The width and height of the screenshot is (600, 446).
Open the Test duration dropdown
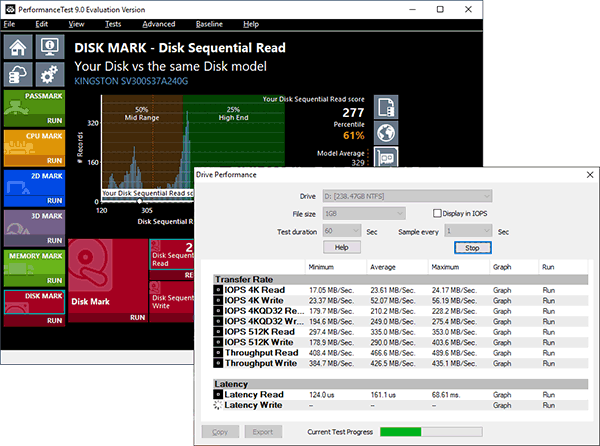point(342,231)
